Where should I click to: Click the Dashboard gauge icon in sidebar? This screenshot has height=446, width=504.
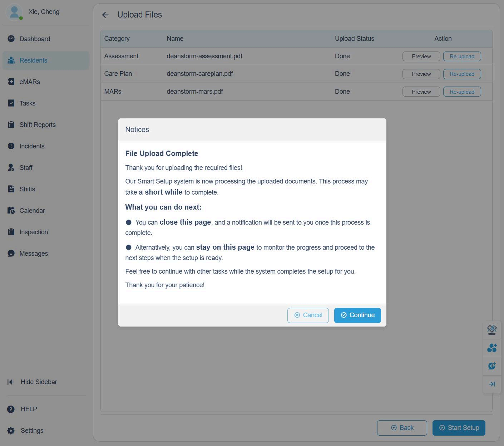pos(11,39)
